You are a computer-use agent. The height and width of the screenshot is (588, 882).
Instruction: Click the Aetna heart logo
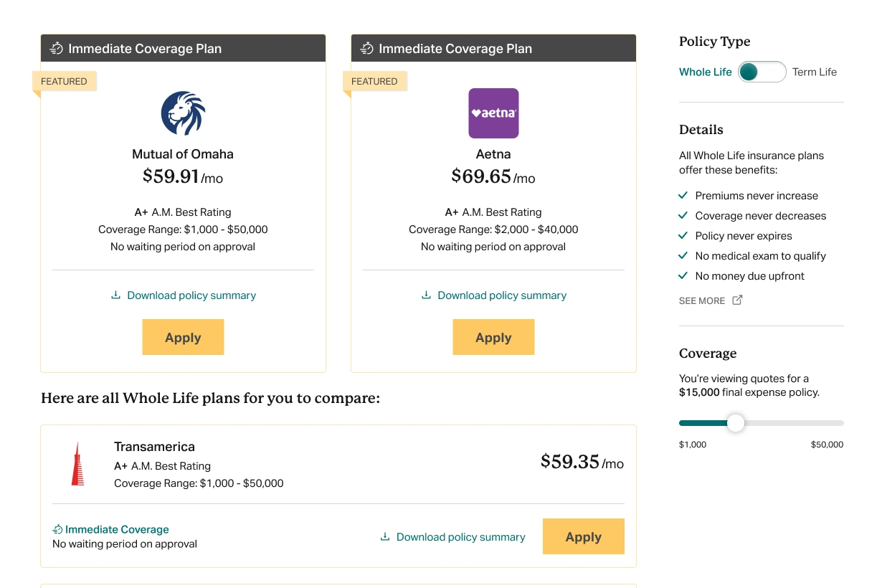coord(493,113)
